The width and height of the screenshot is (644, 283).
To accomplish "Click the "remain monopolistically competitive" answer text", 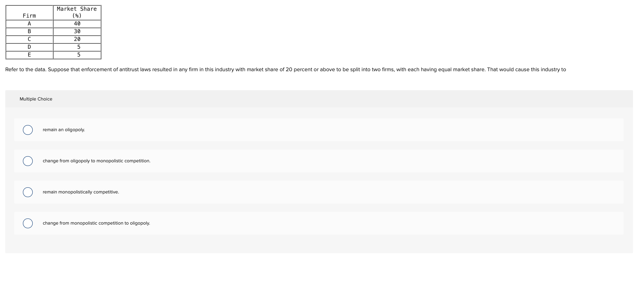I will point(81,192).
